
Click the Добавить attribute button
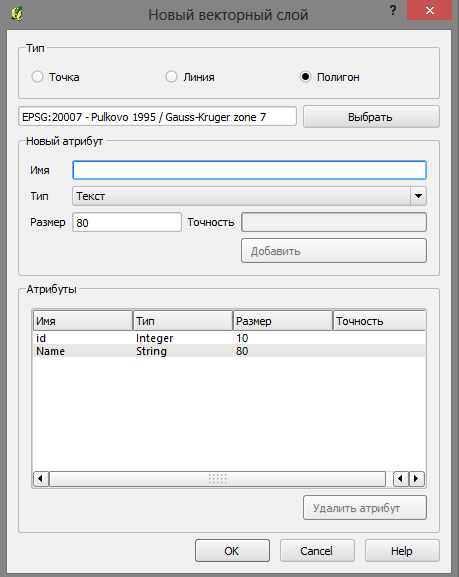pyautogui.click(x=334, y=251)
